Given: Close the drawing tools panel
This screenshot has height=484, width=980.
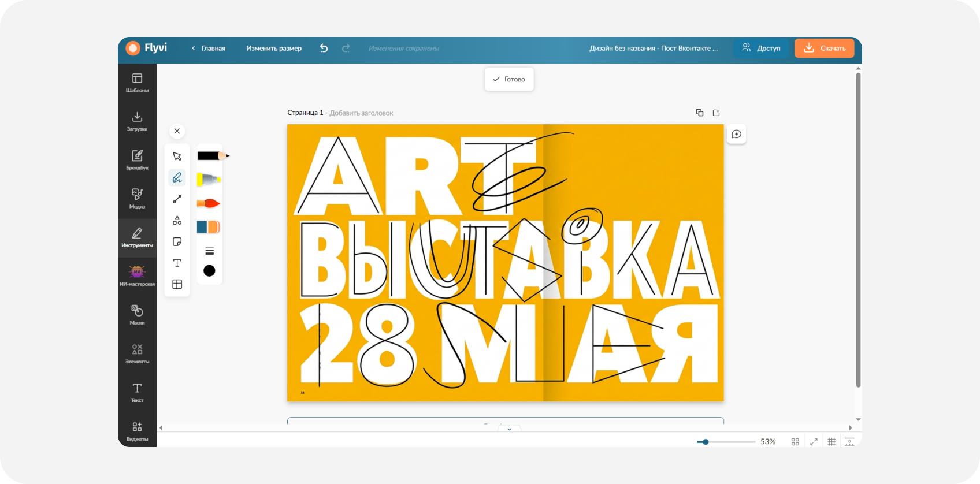Looking at the screenshot, I should pos(177,131).
